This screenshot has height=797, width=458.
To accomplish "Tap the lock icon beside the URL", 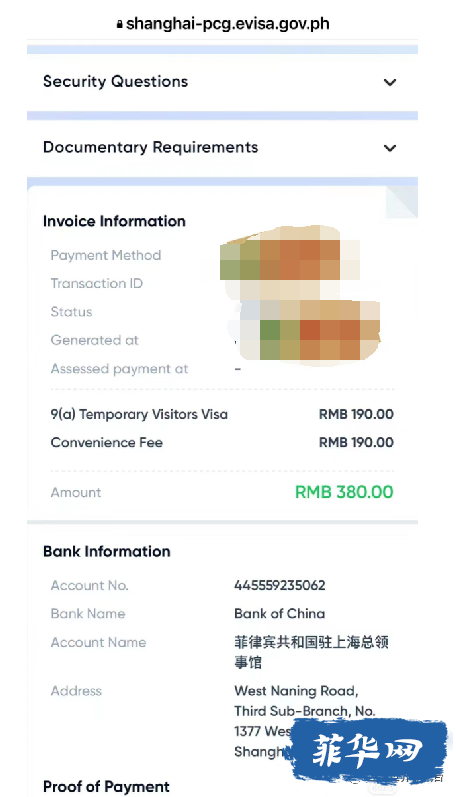I will pyautogui.click(x=120, y=24).
